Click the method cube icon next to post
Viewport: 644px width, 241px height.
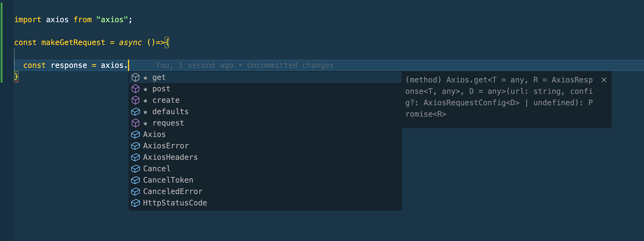pos(136,89)
